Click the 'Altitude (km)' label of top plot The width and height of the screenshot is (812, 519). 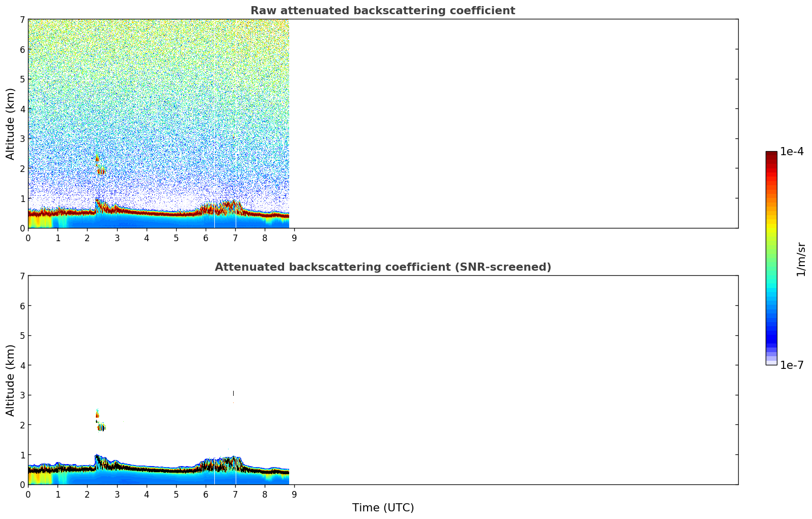(11, 124)
